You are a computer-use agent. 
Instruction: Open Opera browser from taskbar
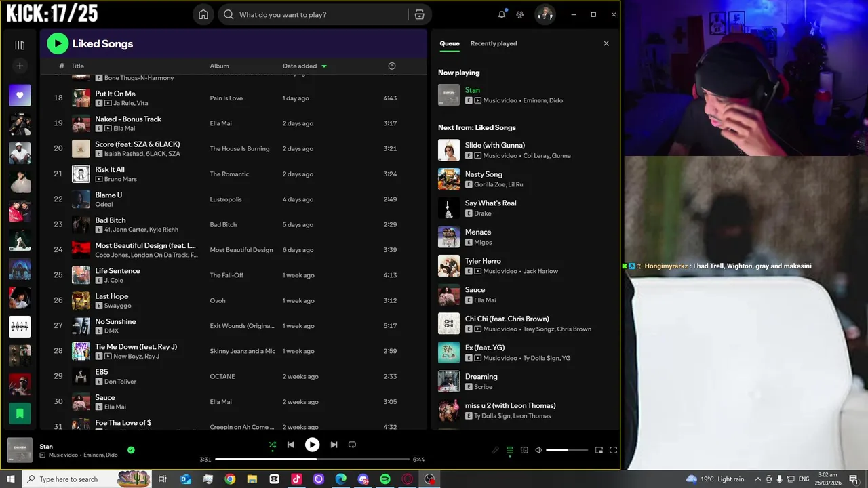407,479
